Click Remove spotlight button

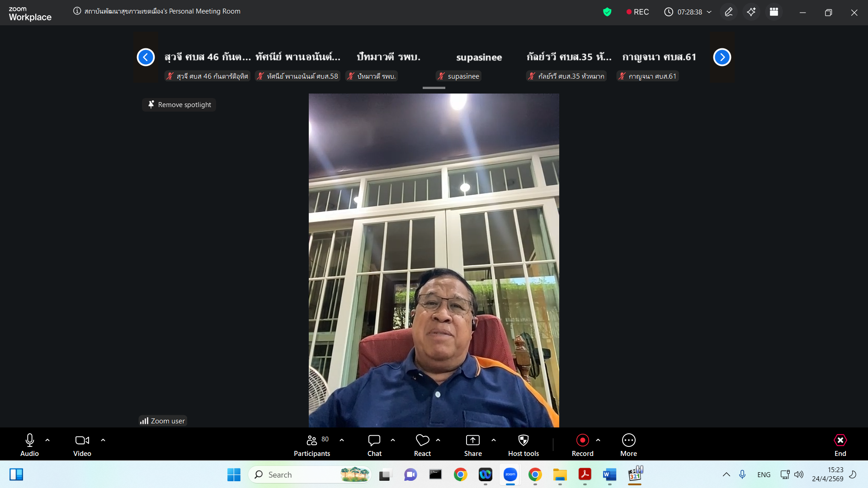pos(179,105)
